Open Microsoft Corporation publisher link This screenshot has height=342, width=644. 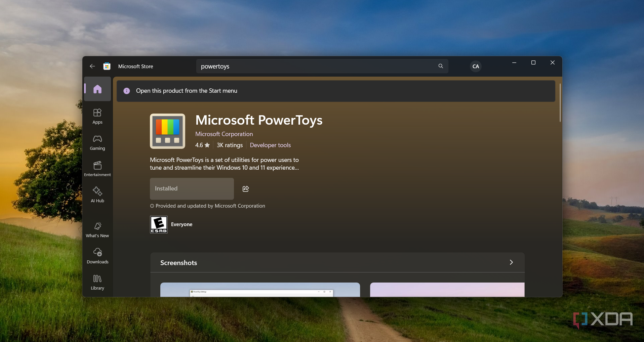click(x=224, y=134)
